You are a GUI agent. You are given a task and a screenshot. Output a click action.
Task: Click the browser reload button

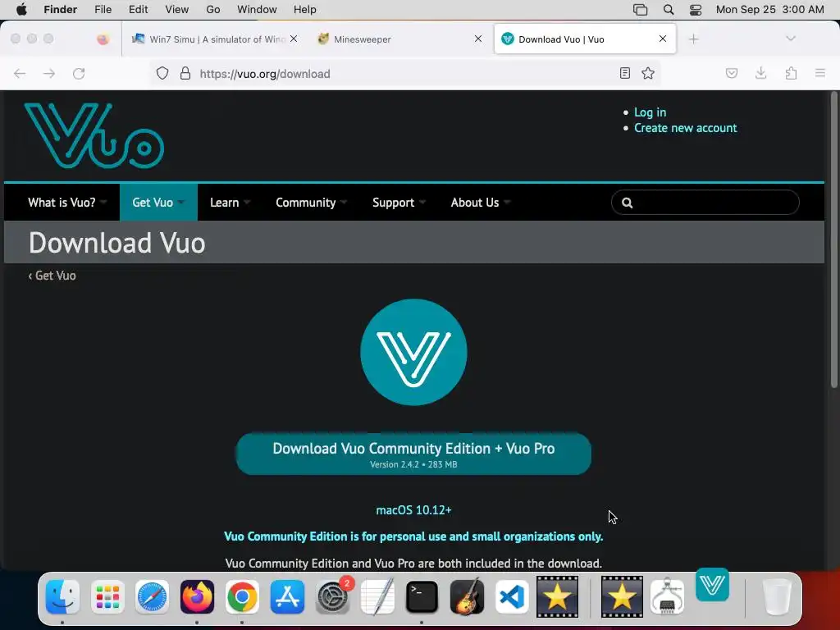coord(79,73)
